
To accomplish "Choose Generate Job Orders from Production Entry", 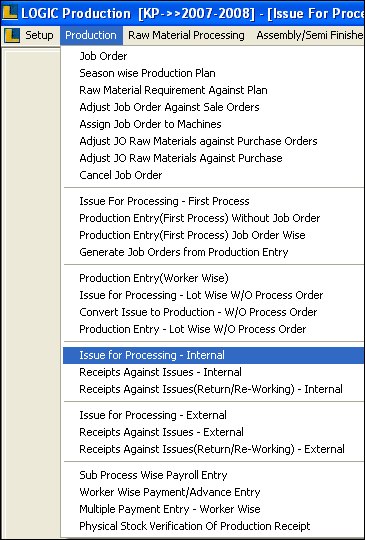I will [x=184, y=252].
